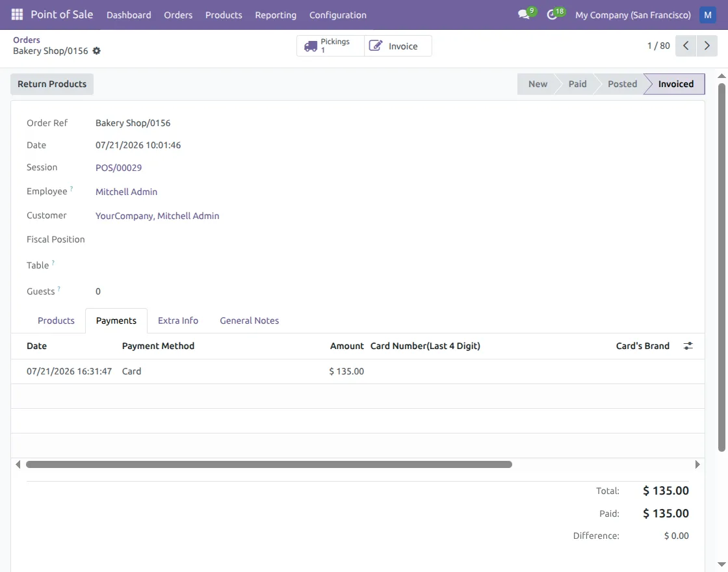The height and width of the screenshot is (572, 728).
Task: Click Card Number(Last 4 Digit) header
Action: point(425,346)
